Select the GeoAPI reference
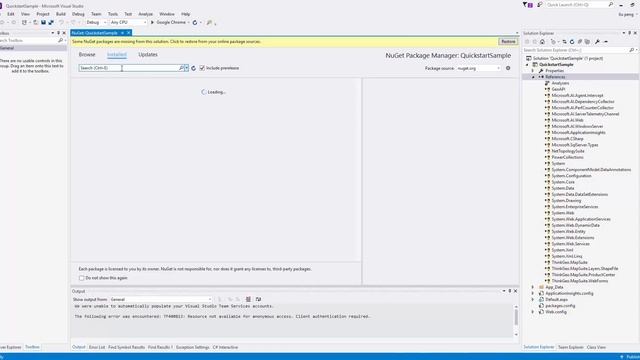This screenshot has height=360, width=640. [x=558, y=89]
